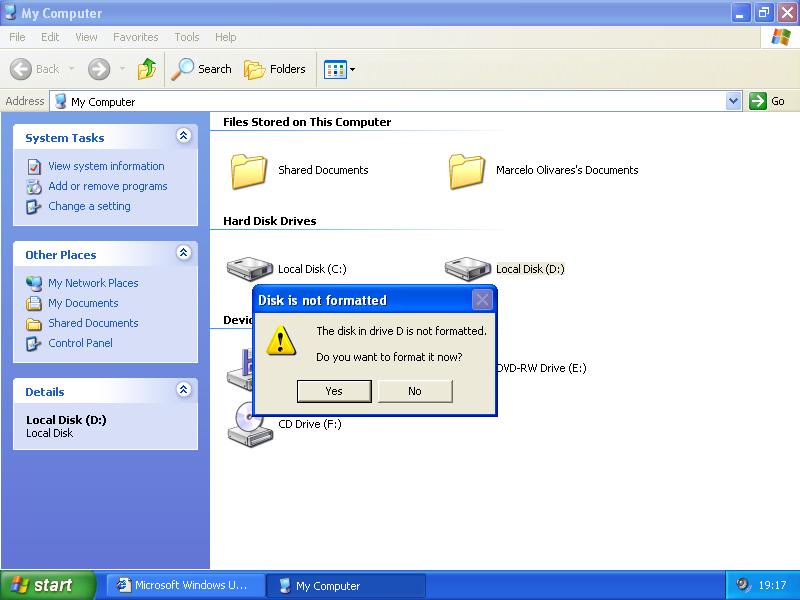Image resolution: width=800 pixels, height=600 pixels.
Task: Open Shared Documents in Other Places
Action: coord(93,323)
